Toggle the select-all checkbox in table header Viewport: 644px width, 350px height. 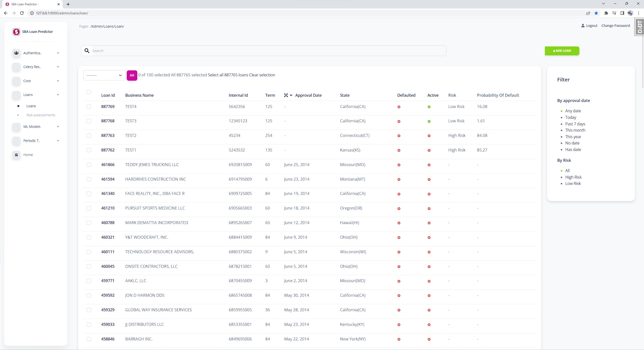click(89, 92)
